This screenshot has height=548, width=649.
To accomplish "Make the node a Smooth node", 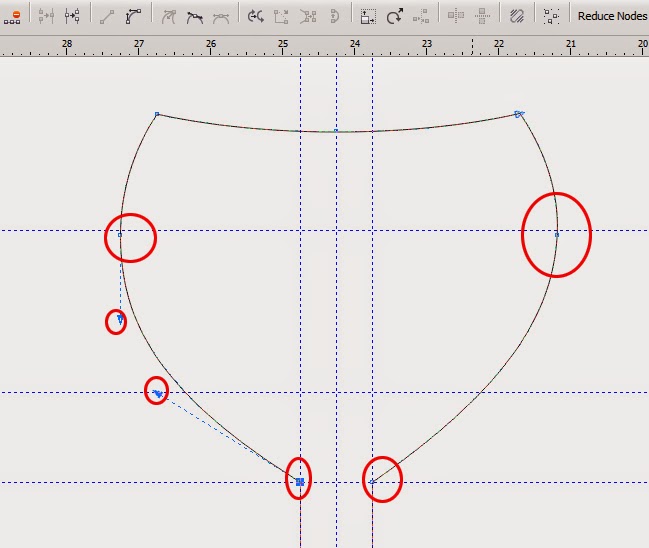I will point(195,17).
